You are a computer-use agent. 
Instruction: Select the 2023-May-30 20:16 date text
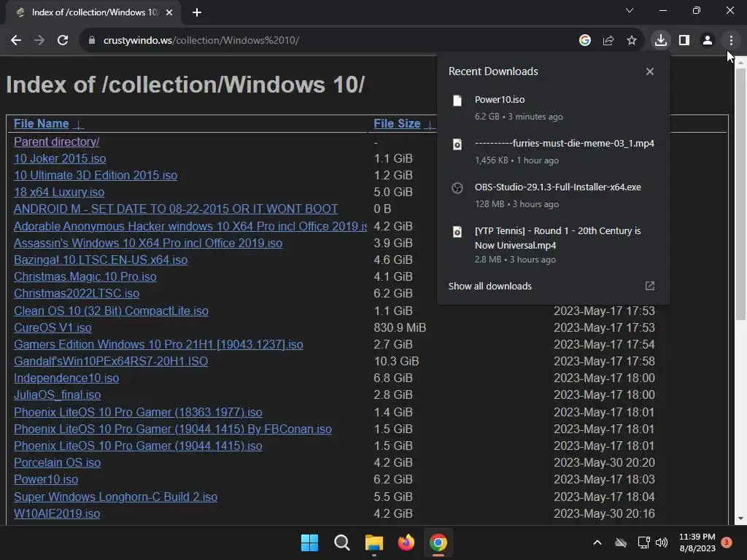[604, 514]
